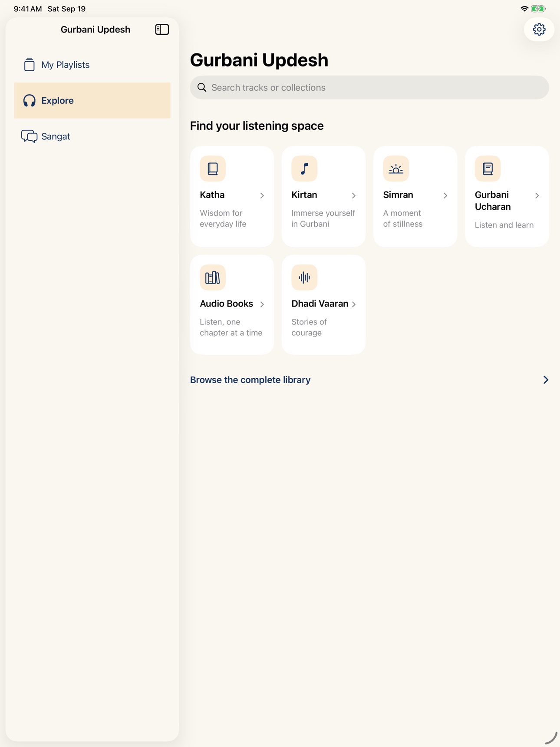560x747 pixels.
Task: Click the large Gurbani Updesh page title
Action: pos(259,60)
